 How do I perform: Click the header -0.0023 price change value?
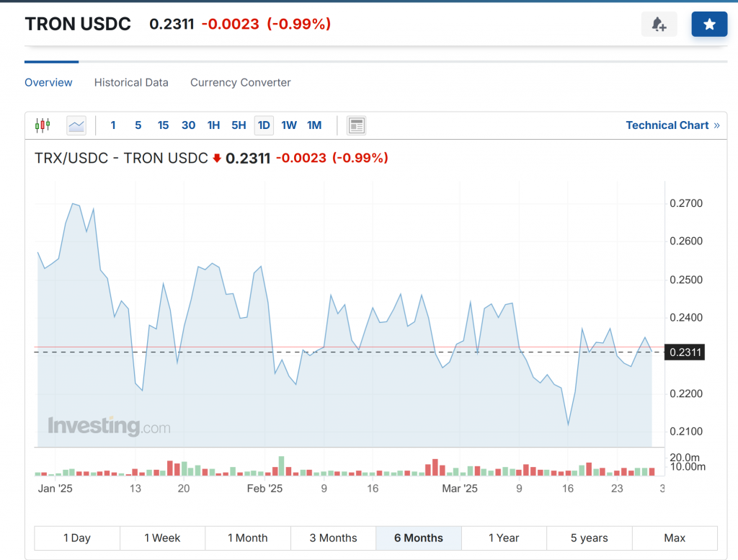(230, 24)
